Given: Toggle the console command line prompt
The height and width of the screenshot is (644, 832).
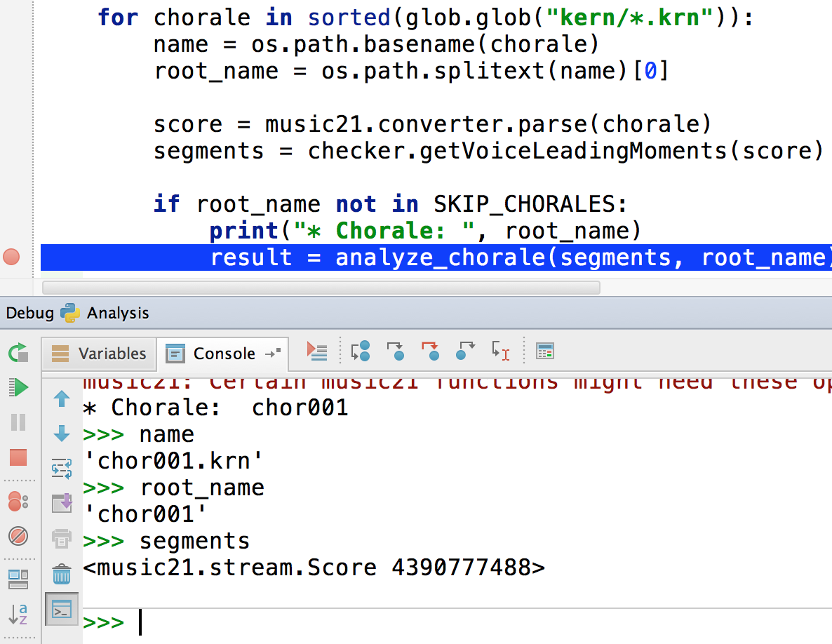Looking at the screenshot, I should 62,610.
